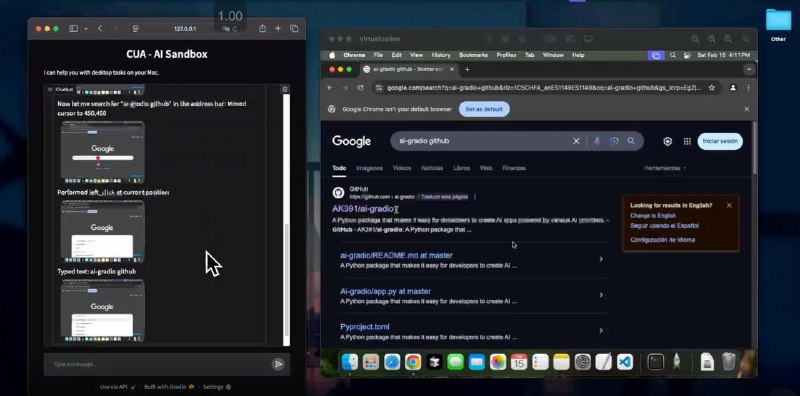This screenshot has width=800, height=396.
Task: Click the Iniciar sesión button
Action: click(720, 141)
